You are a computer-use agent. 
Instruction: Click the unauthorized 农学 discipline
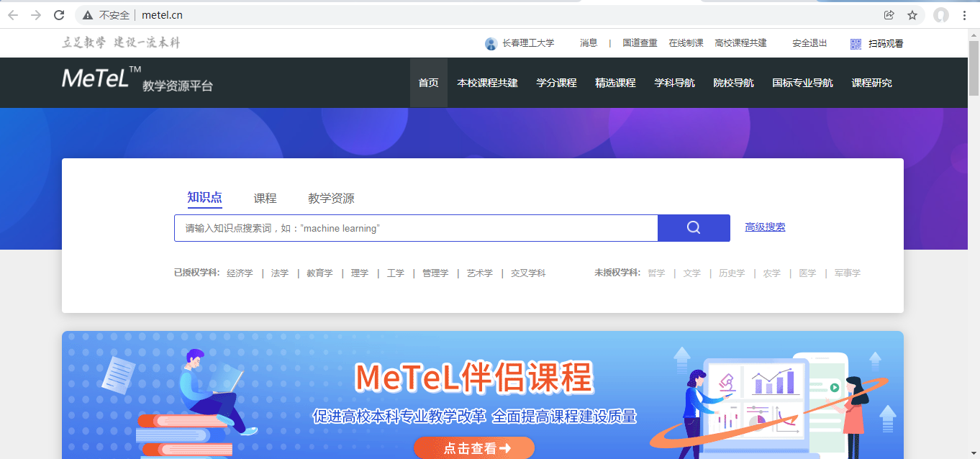(x=772, y=273)
